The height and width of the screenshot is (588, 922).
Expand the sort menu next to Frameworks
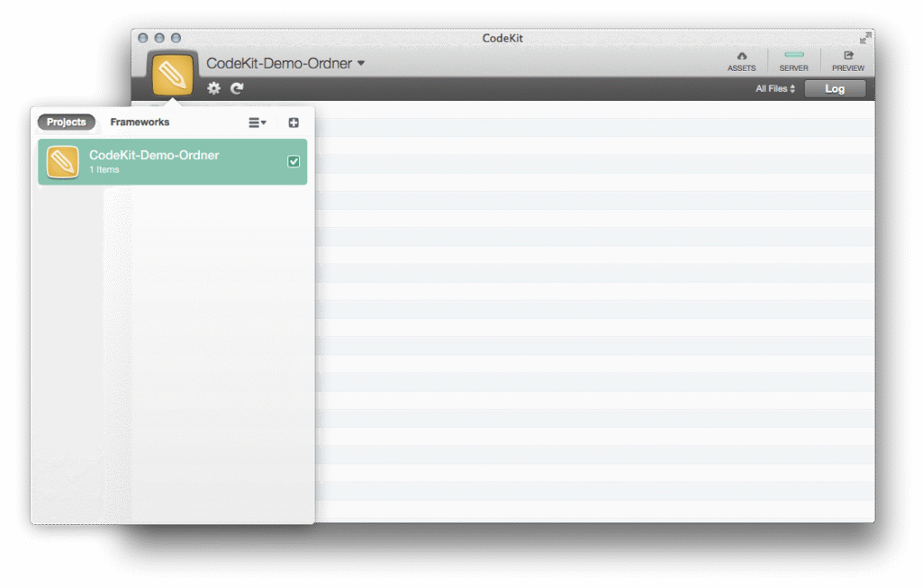click(x=258, y=122)
